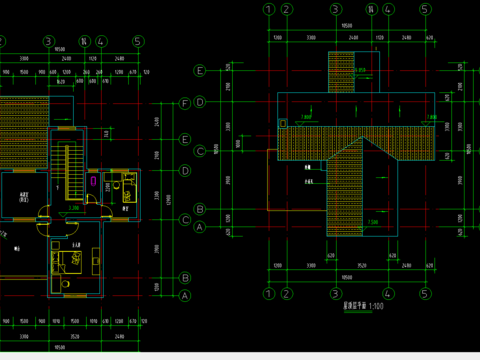Click axis bubble F beside the floor plan
Viewport: 480px width, 360px height.
tap(185, 103)
